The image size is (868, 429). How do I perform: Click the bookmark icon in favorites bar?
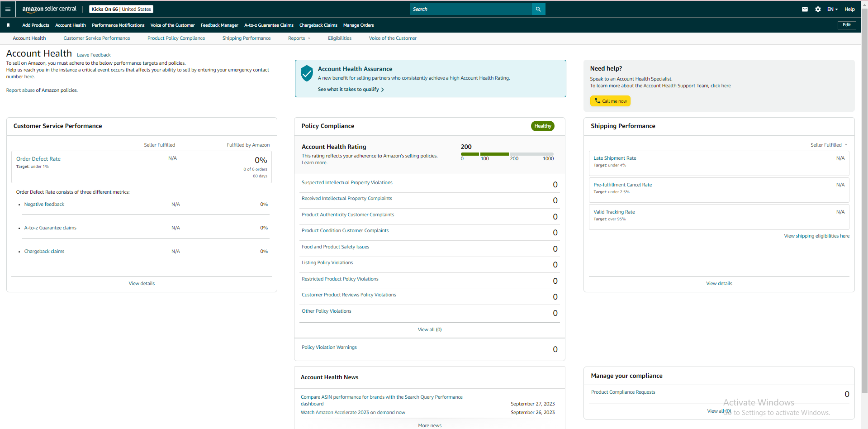(8, 25)
